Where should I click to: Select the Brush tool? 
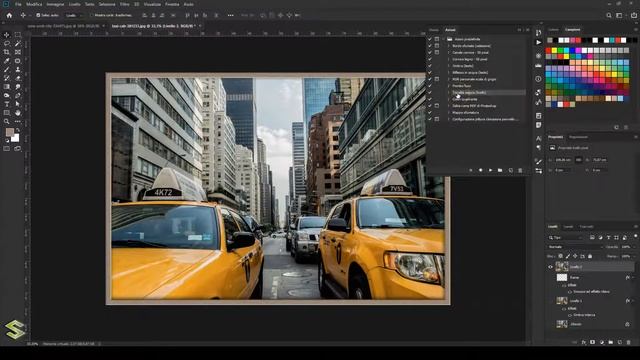coord(7,69)
